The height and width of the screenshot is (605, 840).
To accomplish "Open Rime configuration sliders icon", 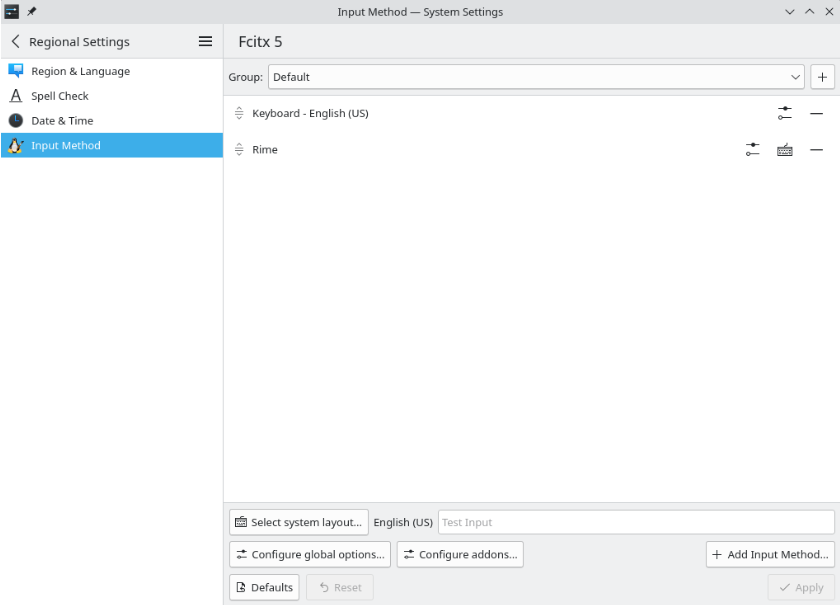I will pyautogui.click(x=753, y=150).
